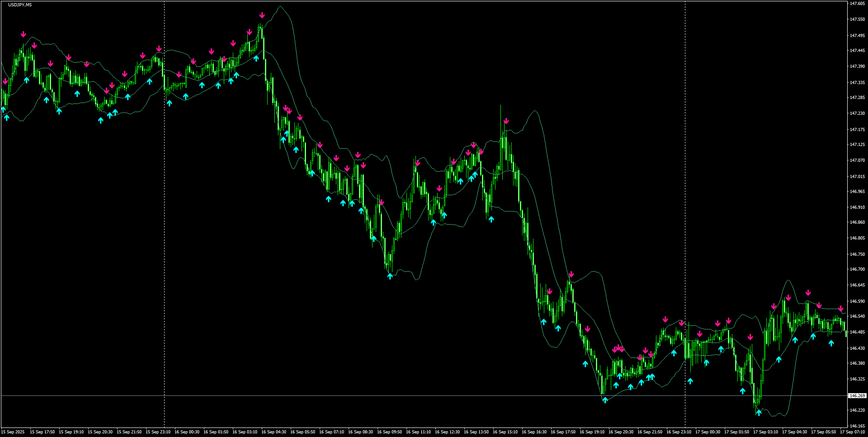Image resolution: width=868 pixels, height=437 pixels.
Task: Select the 16 Sep 12:30 time label
Action: pos(447,432)
